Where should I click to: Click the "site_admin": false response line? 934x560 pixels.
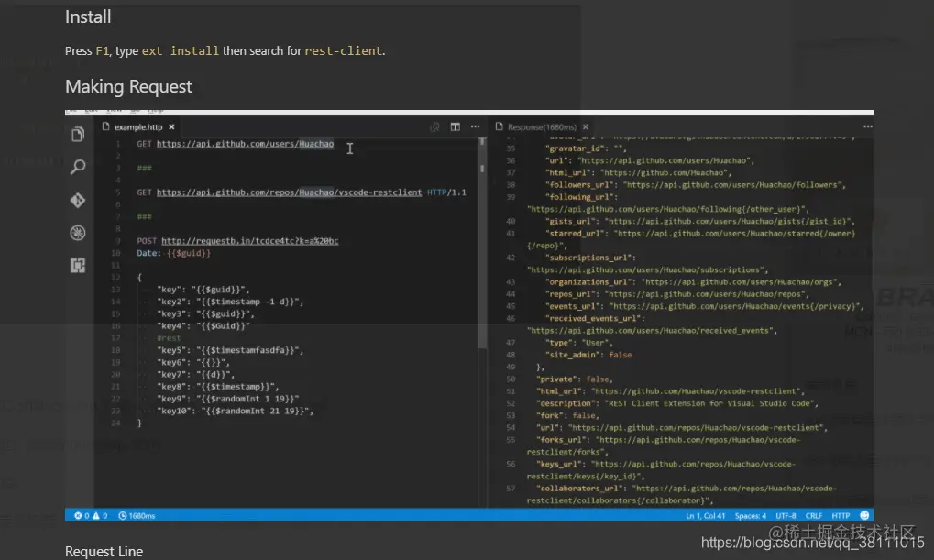[x=588, y=355]
